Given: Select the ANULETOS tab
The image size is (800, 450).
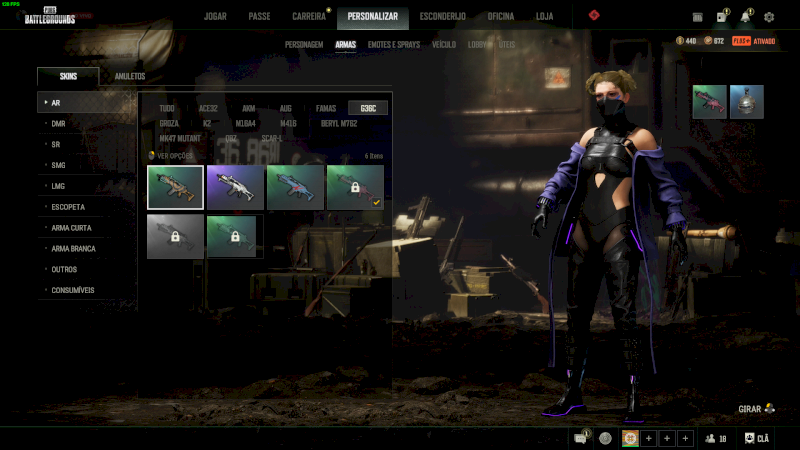Looking at the screenshot, I should tap(130, 76).
